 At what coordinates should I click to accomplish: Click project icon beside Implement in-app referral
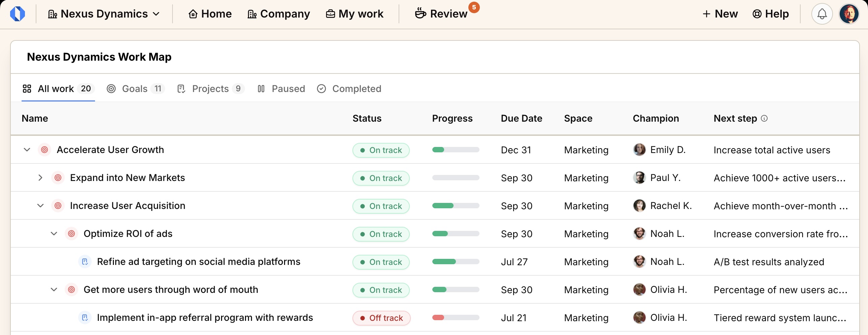(x=85, y=317)
